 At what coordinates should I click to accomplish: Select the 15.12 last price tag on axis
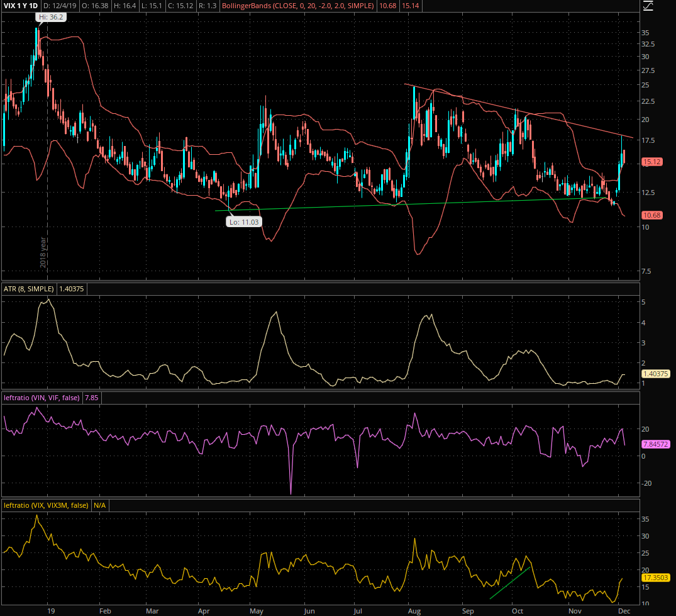click(x=651, y=162)
